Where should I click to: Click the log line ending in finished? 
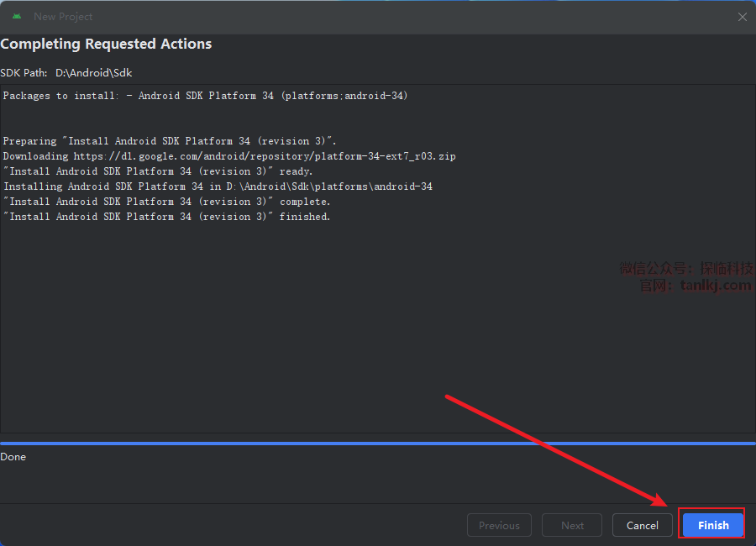[x=166, y=217]
